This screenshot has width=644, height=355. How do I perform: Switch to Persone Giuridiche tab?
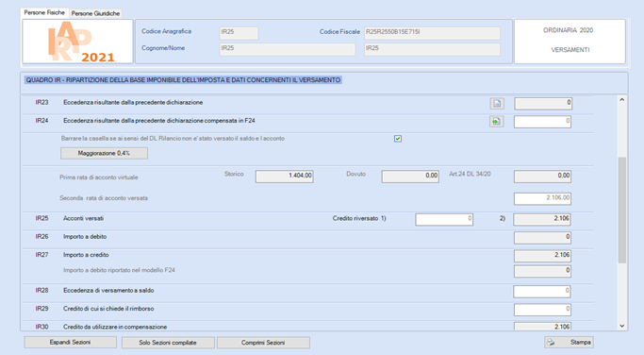(95, 13)
